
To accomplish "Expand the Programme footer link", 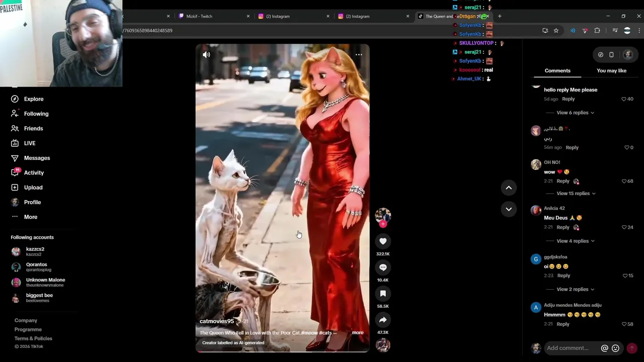I will 28,329.
